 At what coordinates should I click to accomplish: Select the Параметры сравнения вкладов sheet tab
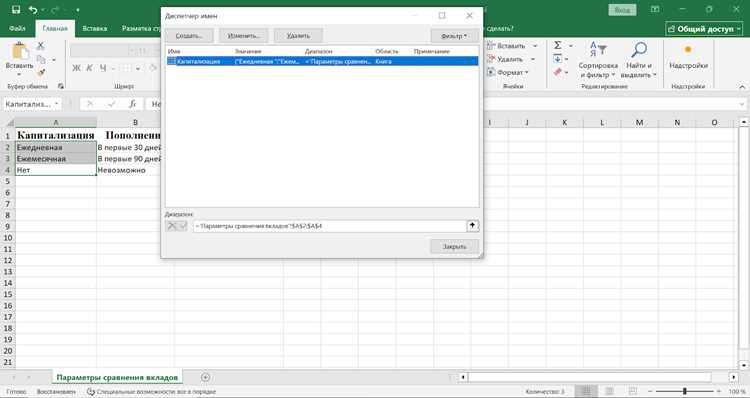click(x=117, y=377)
